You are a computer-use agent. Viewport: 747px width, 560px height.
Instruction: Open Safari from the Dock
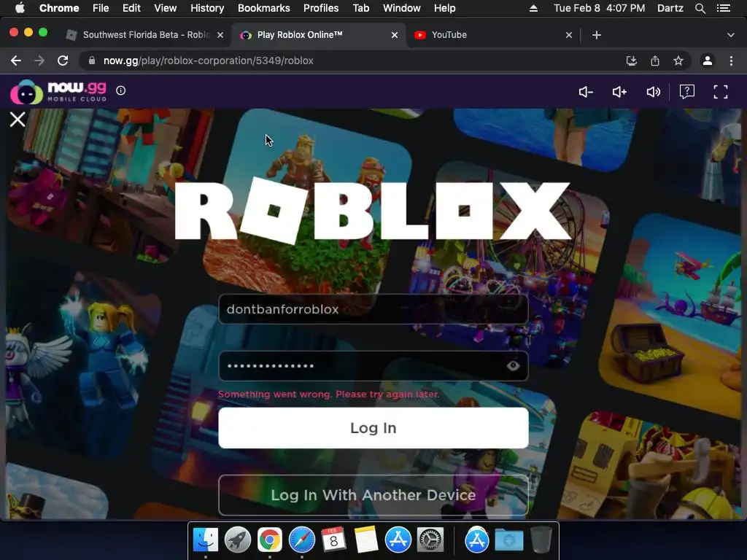coord(301,540)
